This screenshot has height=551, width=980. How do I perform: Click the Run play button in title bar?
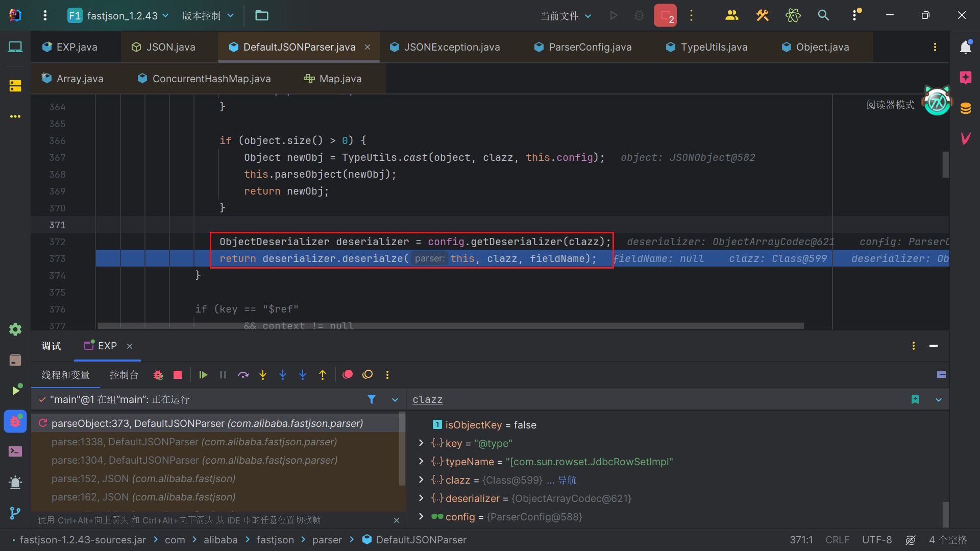pyautogui.click(x=614, y=15)
